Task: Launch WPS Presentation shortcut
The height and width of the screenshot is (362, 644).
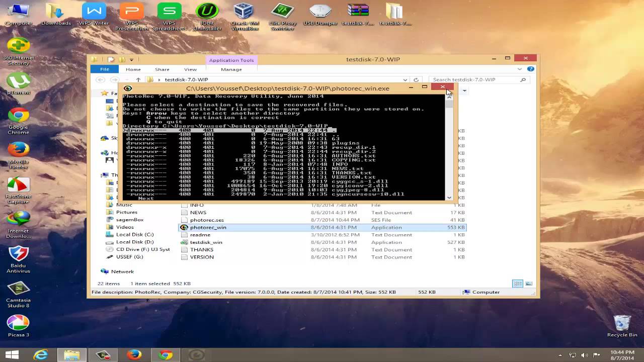Action: click(x=132, y=17)
